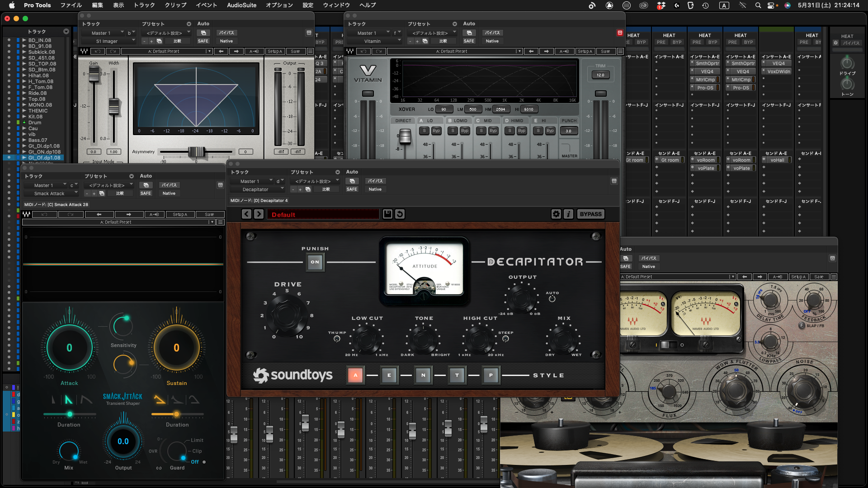Save the Decapitator preset with floppy icon
This screenshot has width=868, height=488.
pyautogui.click(x=387, y=214)
